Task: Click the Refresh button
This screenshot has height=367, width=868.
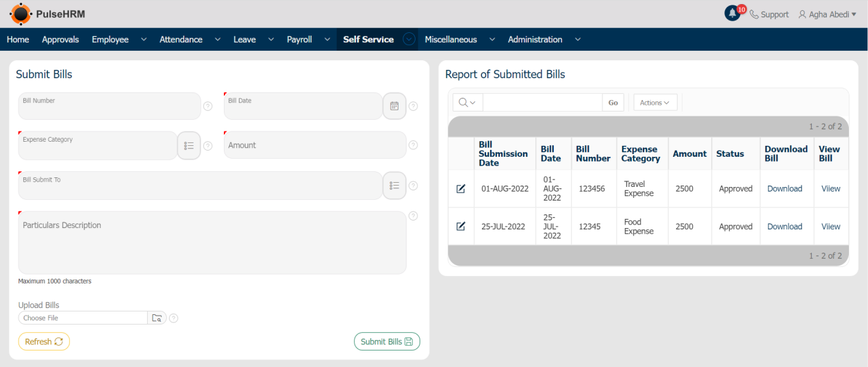Action: (x=44, y=342)
